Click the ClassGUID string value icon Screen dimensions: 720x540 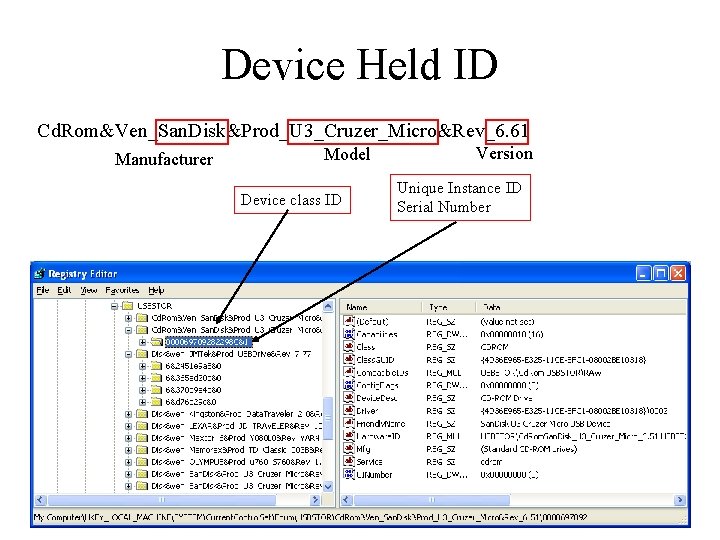tap(349, 359)
